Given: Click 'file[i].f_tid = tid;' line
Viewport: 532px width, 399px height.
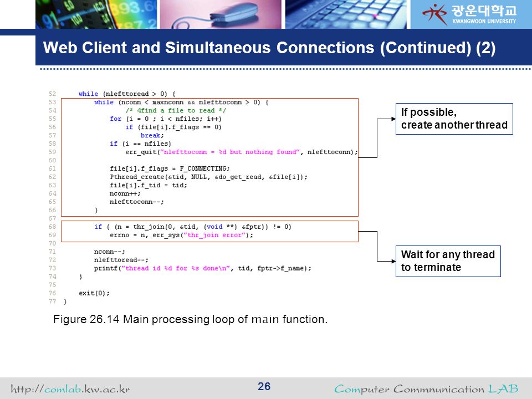Looking at the screenshot, I should (149, 185).
